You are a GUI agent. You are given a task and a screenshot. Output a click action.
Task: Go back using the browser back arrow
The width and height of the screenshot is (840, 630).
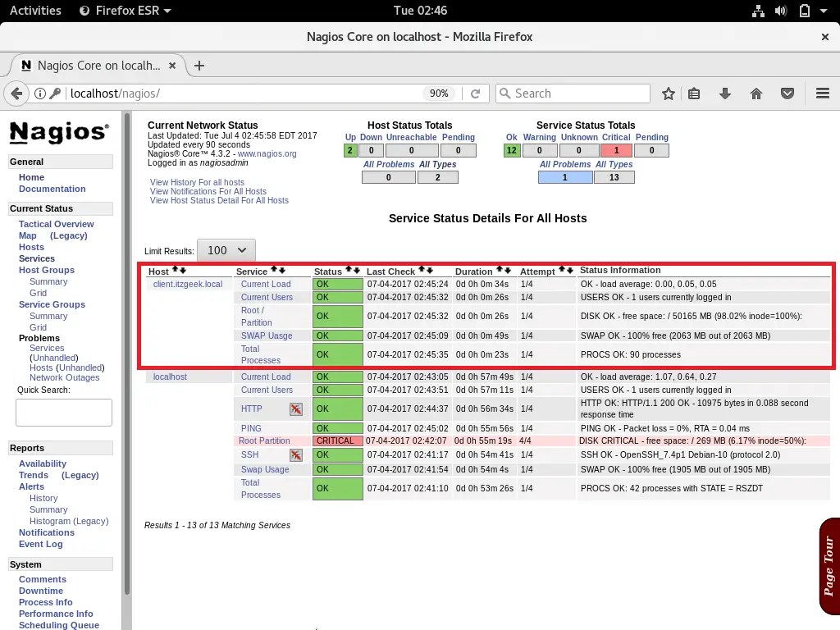point(16,94)
